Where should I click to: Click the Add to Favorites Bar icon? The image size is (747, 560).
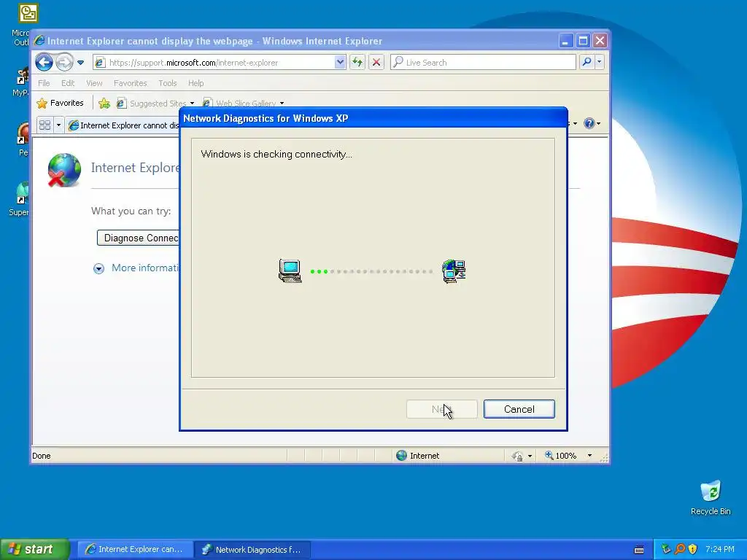click(104, 104)
